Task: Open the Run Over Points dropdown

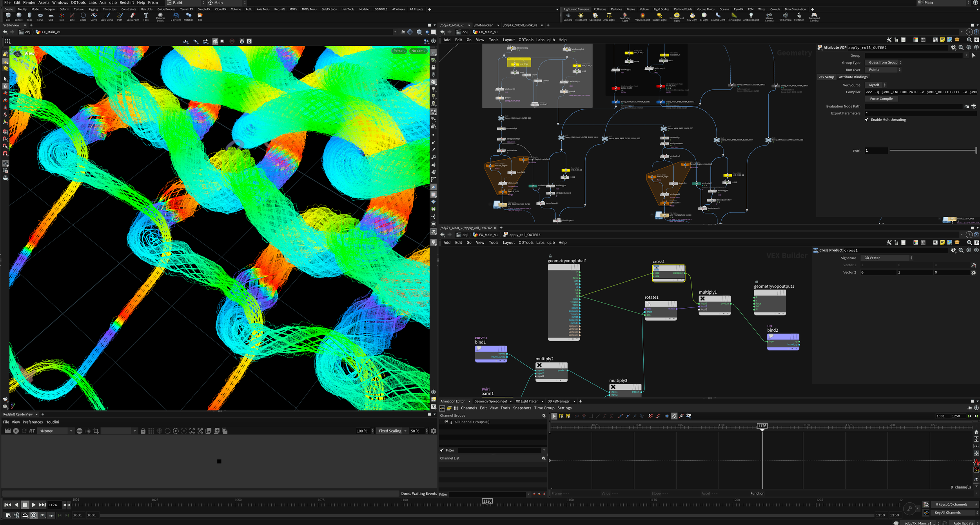Action: click(884, 70)
